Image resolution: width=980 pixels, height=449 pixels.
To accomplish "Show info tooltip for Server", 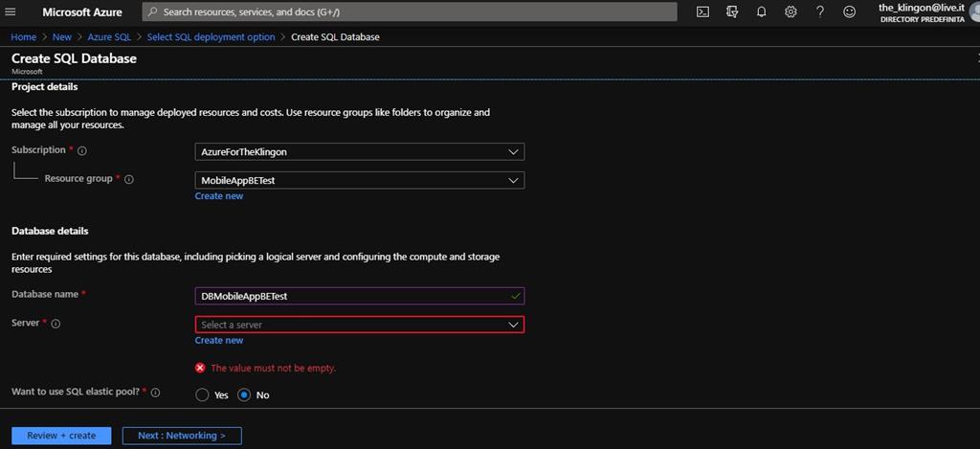I will [x=56, y=324].
